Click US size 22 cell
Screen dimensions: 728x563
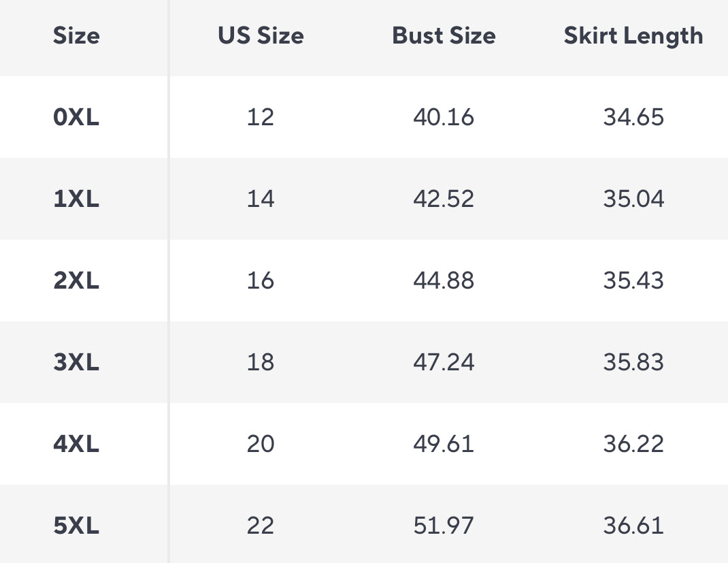tap(261, 526)
